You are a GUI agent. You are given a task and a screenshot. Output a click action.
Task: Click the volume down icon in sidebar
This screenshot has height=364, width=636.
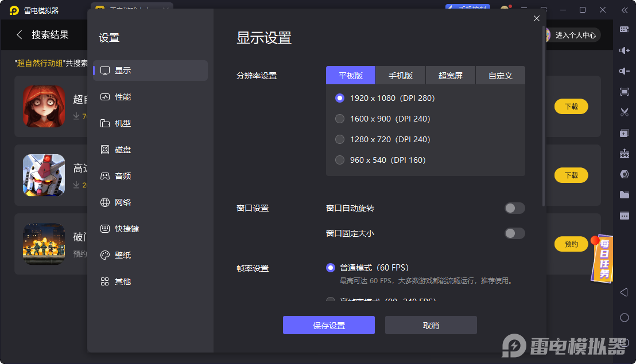(625, 71)
